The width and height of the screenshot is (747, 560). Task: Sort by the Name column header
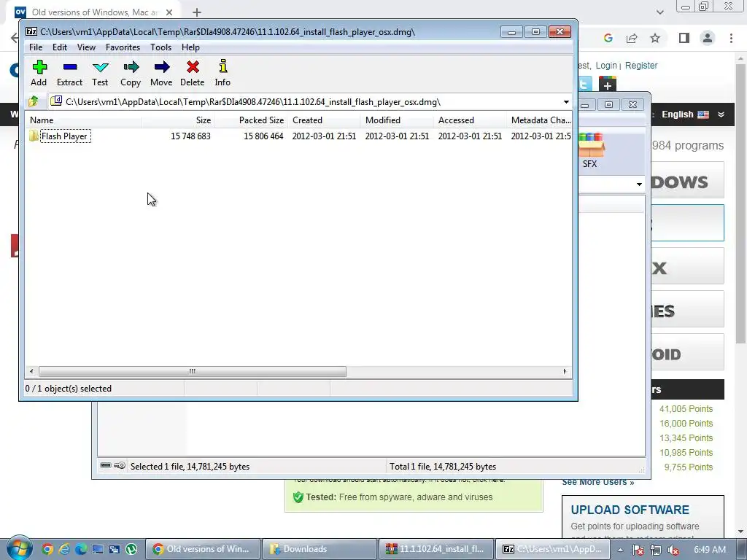(x=83, y=120)
